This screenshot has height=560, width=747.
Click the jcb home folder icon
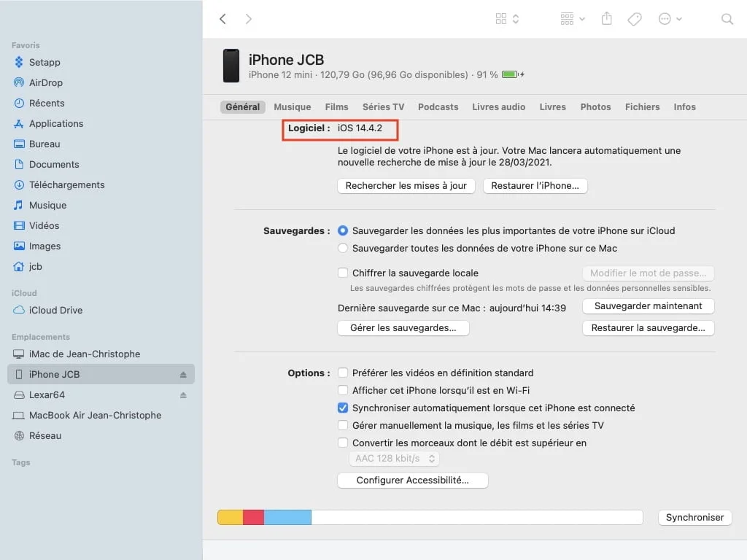[18, 267]
